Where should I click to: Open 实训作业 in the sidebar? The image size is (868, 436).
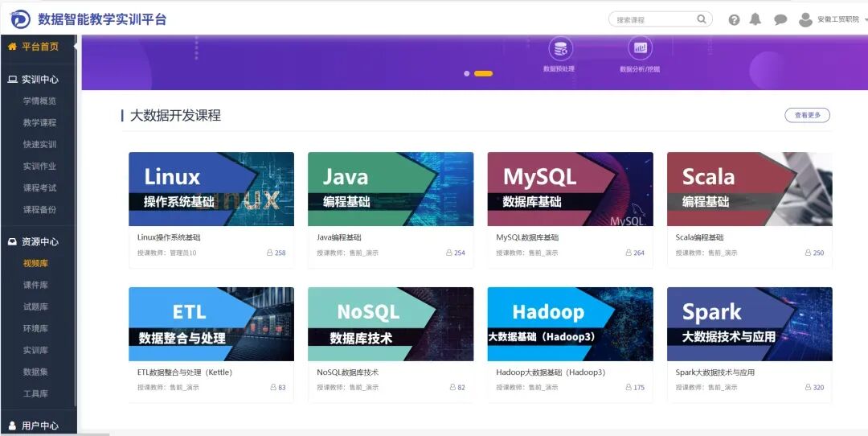coord(39,166)
